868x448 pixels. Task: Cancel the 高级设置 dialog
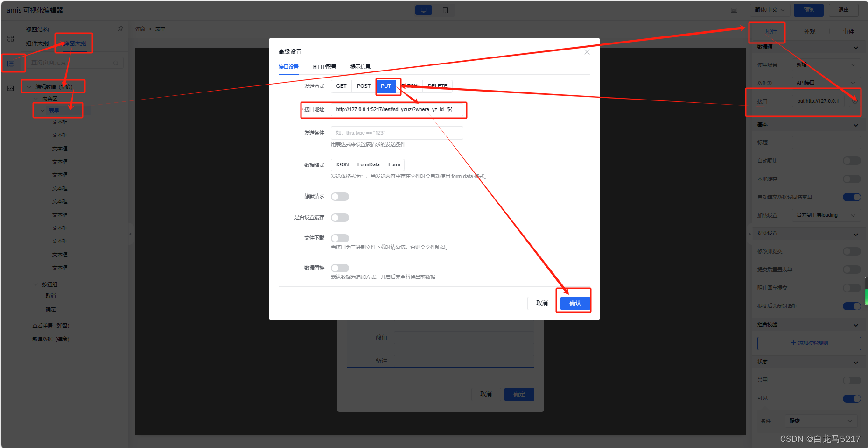542,303
